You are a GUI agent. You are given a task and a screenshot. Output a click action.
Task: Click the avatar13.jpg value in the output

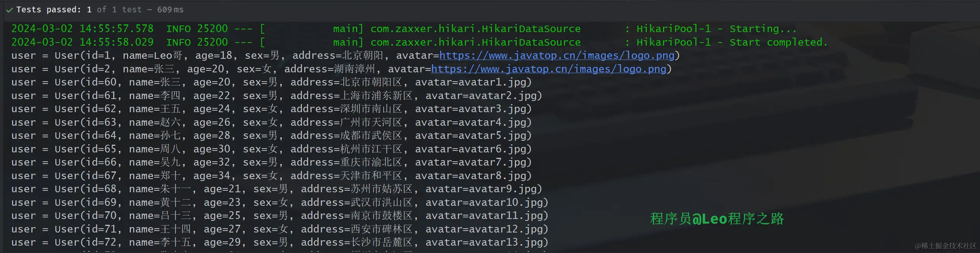[505, 243]
